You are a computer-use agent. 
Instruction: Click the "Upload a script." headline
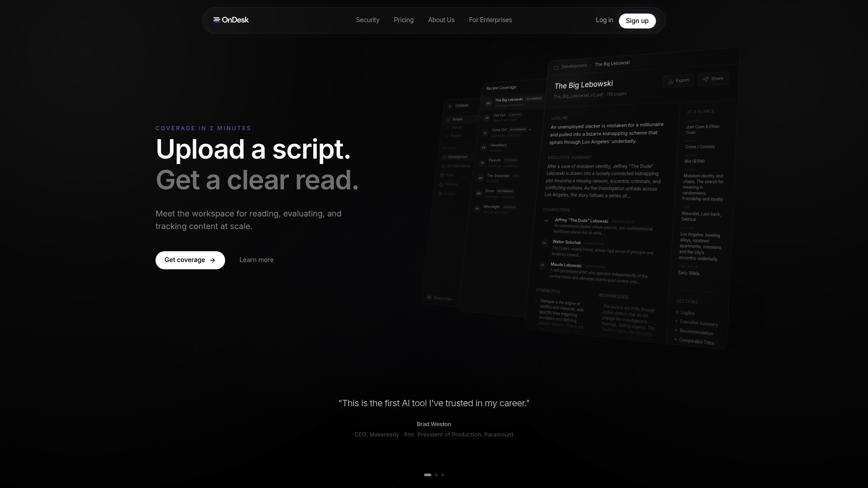(x=253, y=149)
